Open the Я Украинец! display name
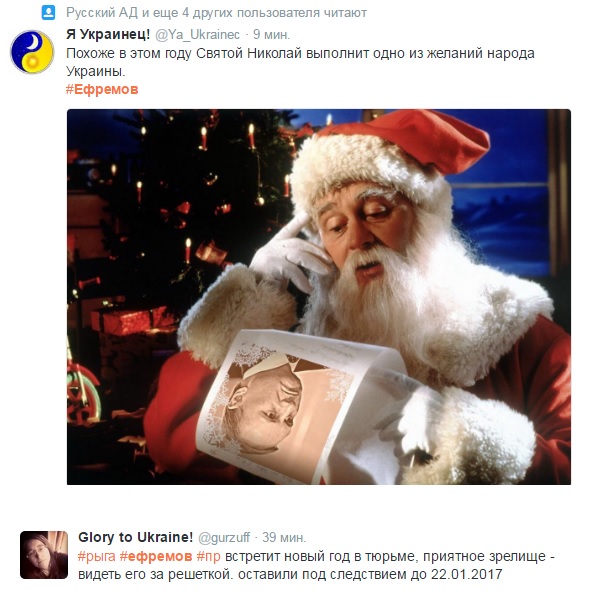 coord(108,35)
